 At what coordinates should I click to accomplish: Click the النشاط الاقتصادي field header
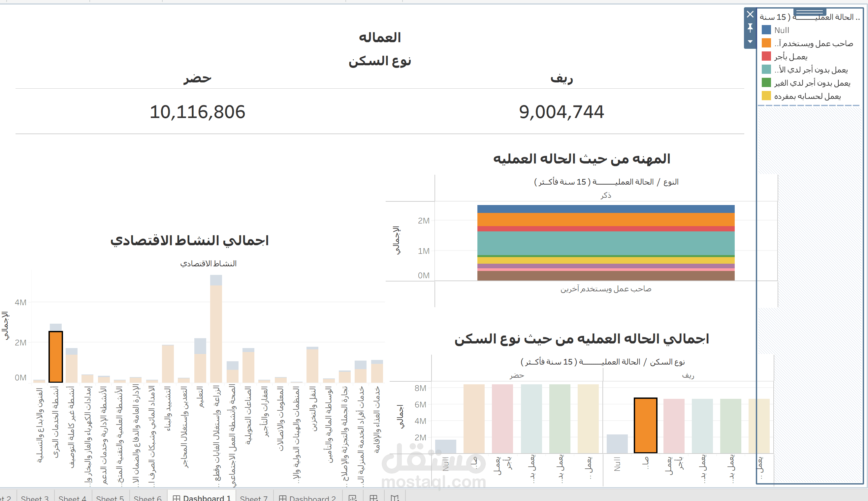pos(208,263)
